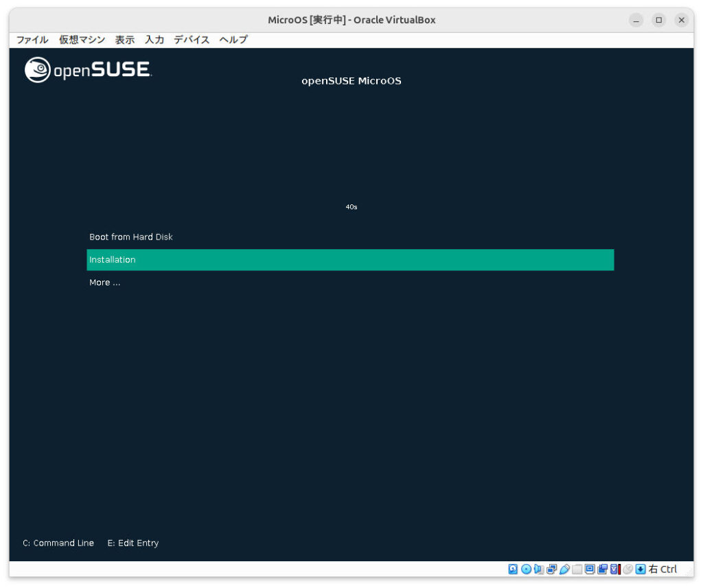This screenshot has width=703, height=588.
Task: Open the ファイル menu
Action: click(x=32, y=40)
